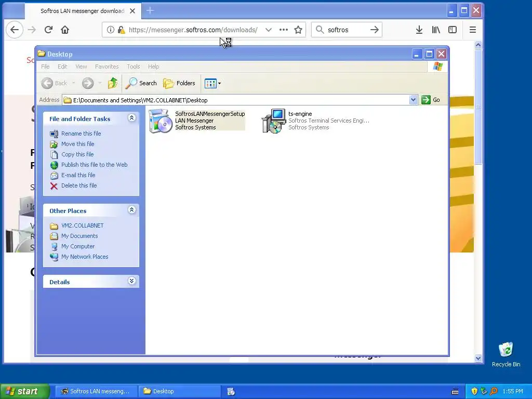
Task: Open the Edit menu
Action: [x=62, y=66]
